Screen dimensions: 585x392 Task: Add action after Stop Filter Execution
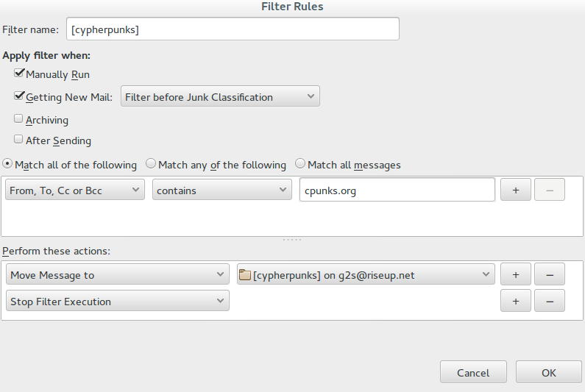515,301
